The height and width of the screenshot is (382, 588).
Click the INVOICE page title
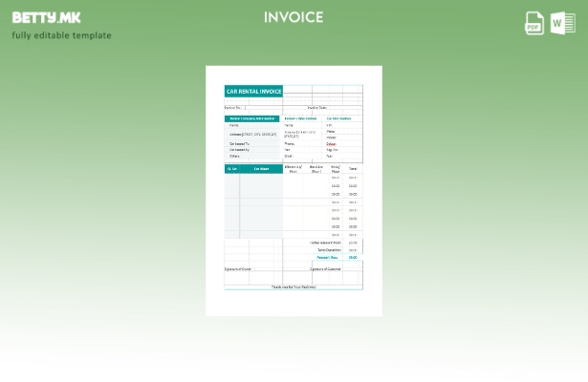(x=294, y=17)
